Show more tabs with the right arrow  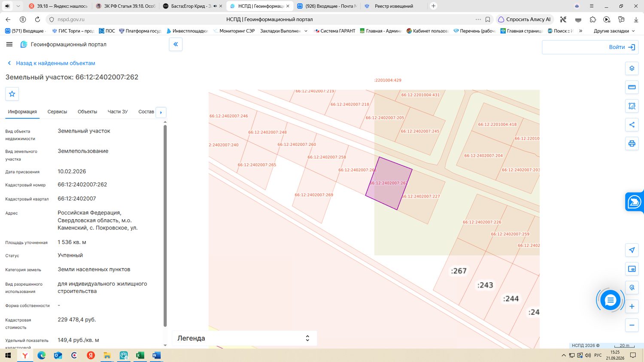click(x=161, y=112)
